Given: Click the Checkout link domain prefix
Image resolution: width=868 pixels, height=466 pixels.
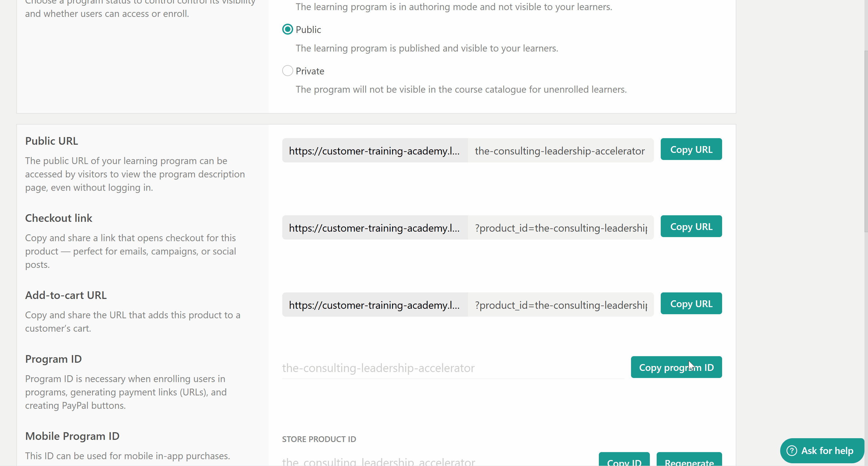Looking at the screenshot, I should (x=374, y=228).
